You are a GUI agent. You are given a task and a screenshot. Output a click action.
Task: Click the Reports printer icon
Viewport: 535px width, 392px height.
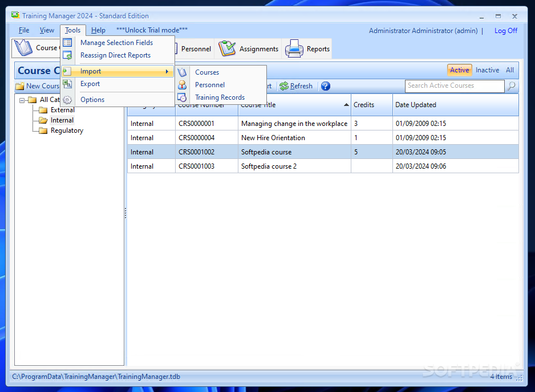click(x=294, y=48)
